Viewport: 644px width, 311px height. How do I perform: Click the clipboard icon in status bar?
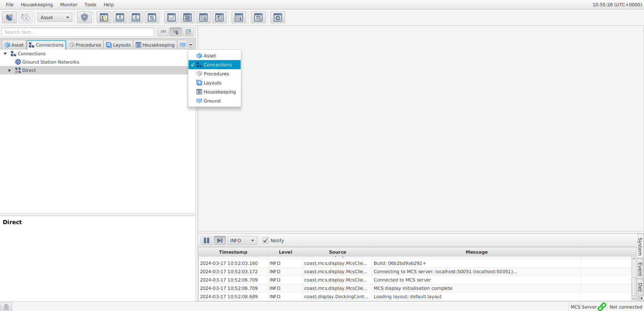[6, 306]
